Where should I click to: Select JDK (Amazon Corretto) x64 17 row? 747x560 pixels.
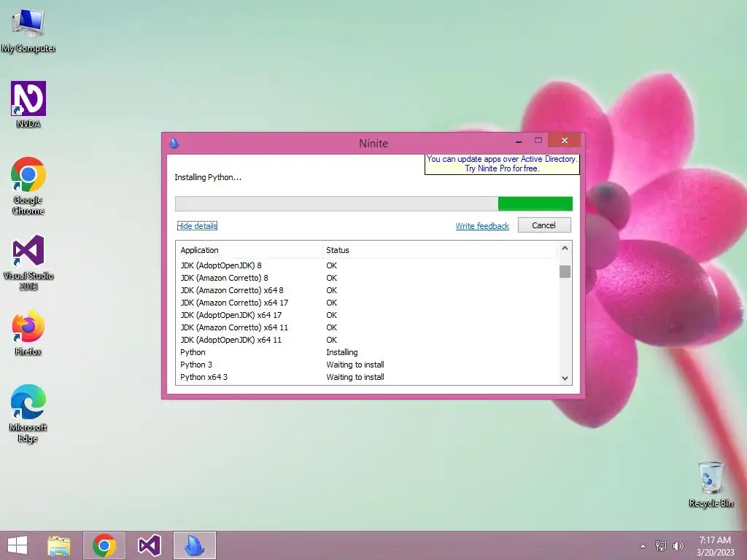[367, 303]
